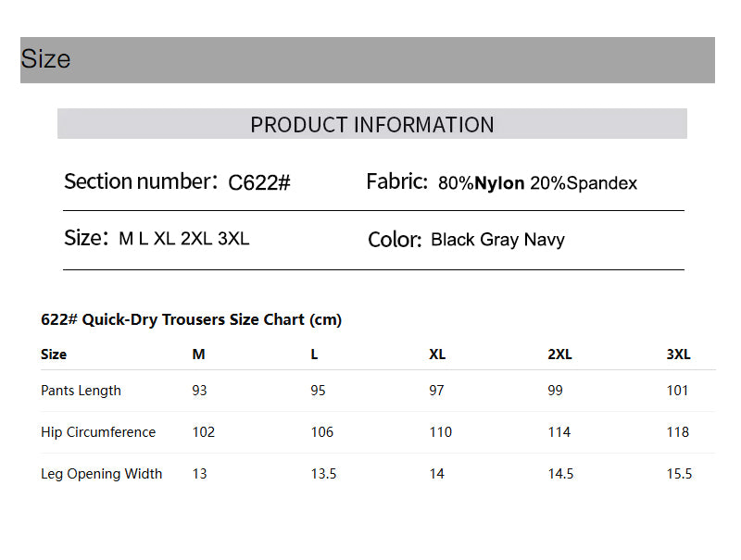The height and width of the screenshot is (560, 741).
Task: Click the Hip Circumference row label
Action: [98, 432]
